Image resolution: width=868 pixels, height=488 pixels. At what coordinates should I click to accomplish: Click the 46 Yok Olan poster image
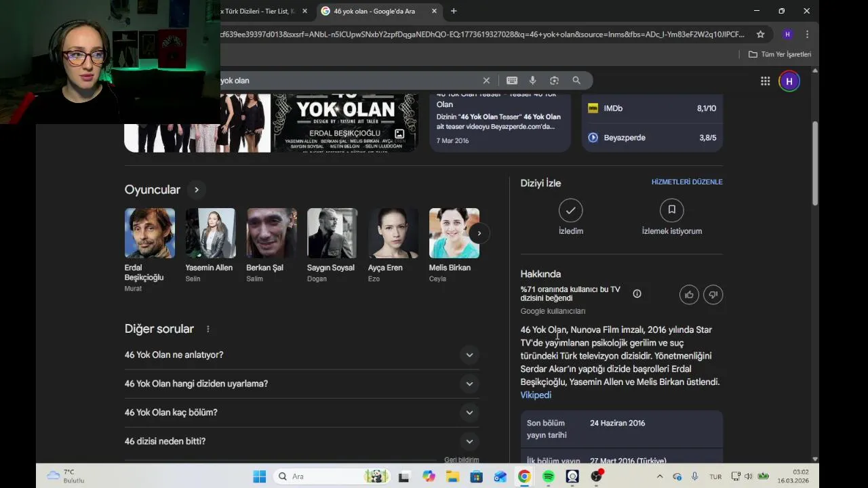click(x=345, y=123)
